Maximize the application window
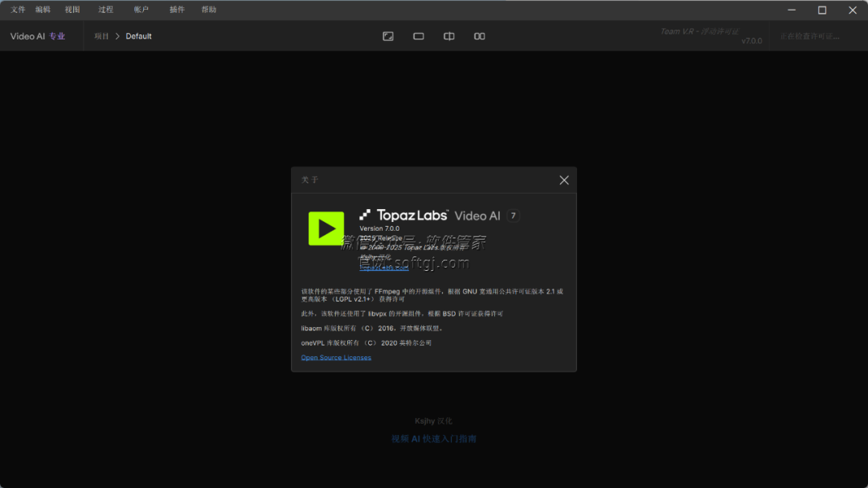 coord(822,10)
